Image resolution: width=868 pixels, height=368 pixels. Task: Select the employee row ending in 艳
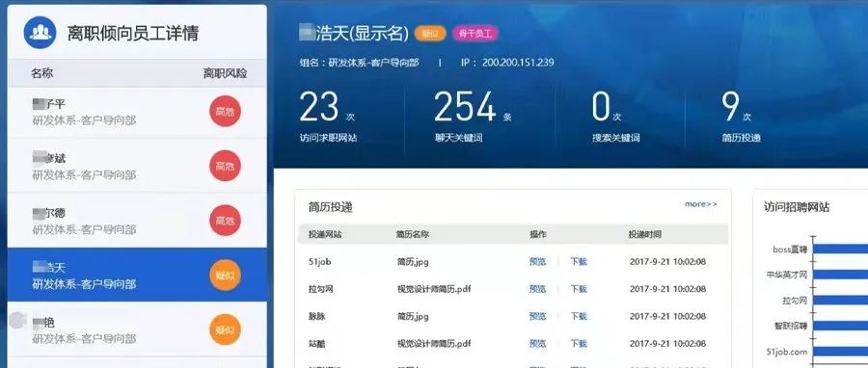[137, 329]
